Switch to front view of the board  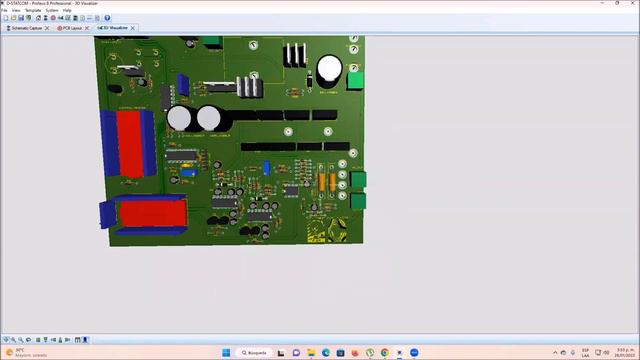coord(45,340)
